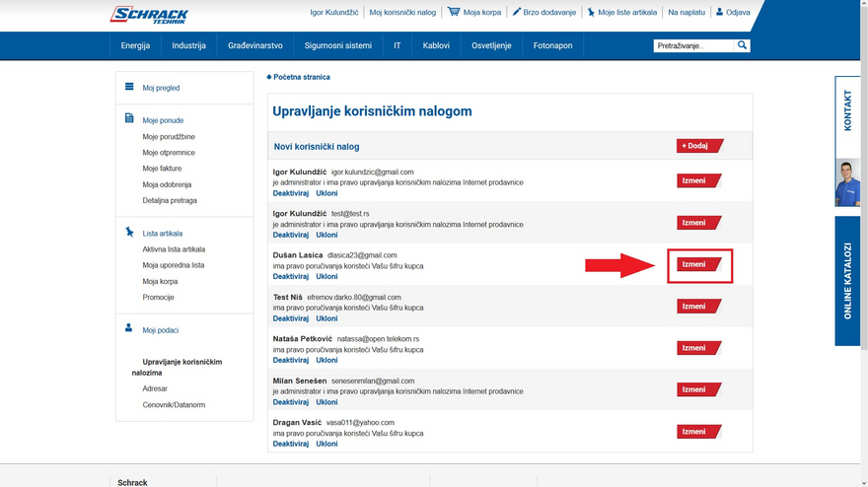Image resolution: width=868 pixels, height=487 pixels.
Task: Deactivate Milan Senešen's account
Action: pyautogui.click(x=291, y=402)
